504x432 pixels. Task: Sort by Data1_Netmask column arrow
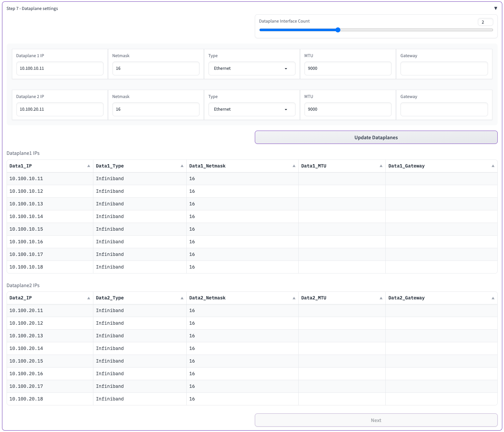pos(294,166)
